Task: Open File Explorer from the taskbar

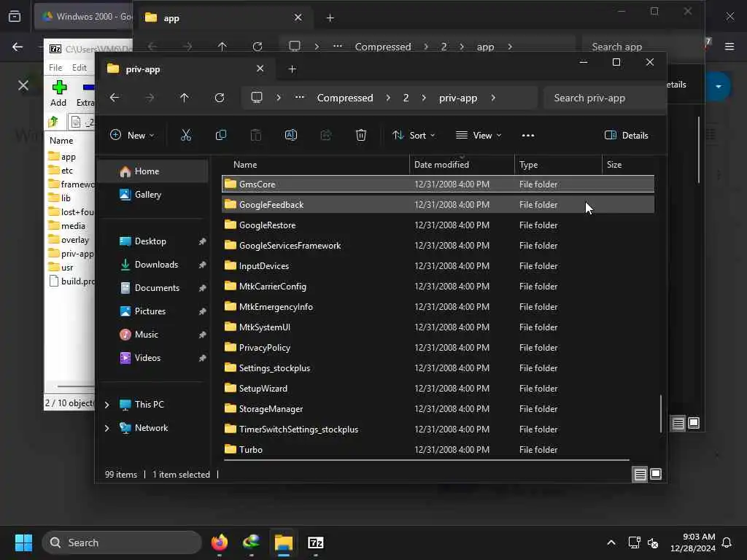Action: [284, 542]
